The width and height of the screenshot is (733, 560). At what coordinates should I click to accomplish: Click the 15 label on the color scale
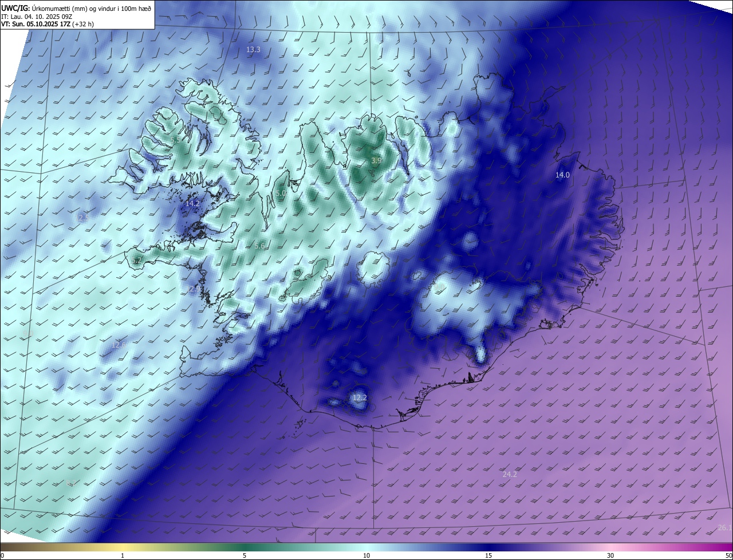[x=488, y=555]
